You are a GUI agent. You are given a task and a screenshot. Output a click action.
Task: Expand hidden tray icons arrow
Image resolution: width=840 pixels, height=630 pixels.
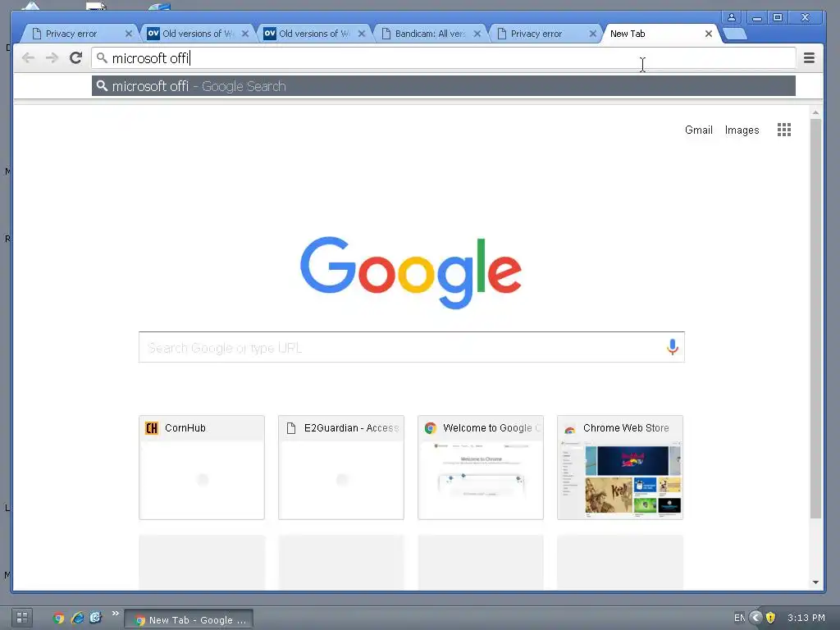click(756, 618)
